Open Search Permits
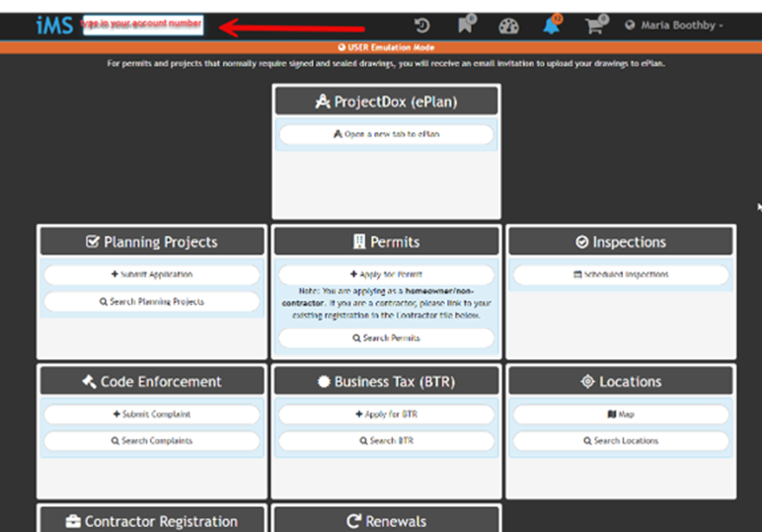This screenshot has width=762, height=532. click(386, 338)
